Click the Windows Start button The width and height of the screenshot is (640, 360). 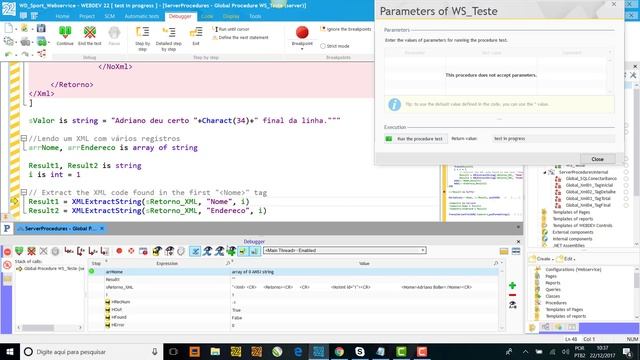(x=10, y=351)
